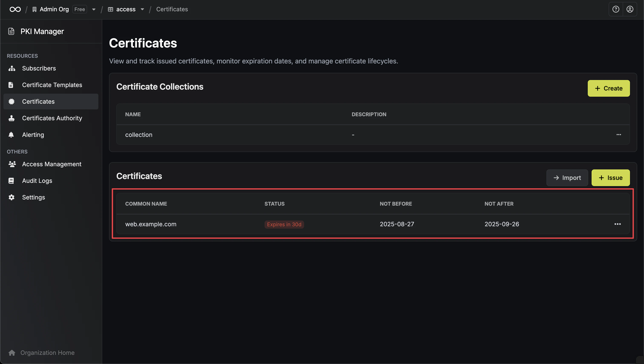Open the help question-mark icon
Viewport: 644px width, 364px height.
click(616, 9)
